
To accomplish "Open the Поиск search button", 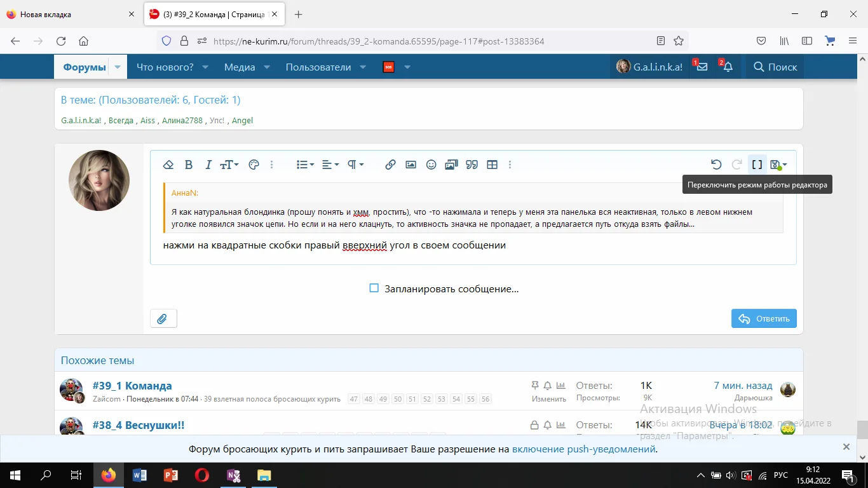I will click(x=775, y=67).
